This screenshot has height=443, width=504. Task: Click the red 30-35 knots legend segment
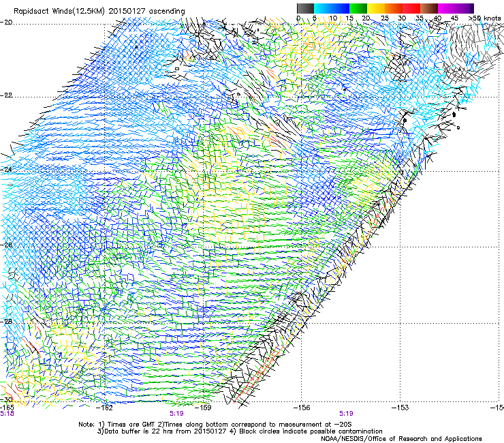point(411,8)
